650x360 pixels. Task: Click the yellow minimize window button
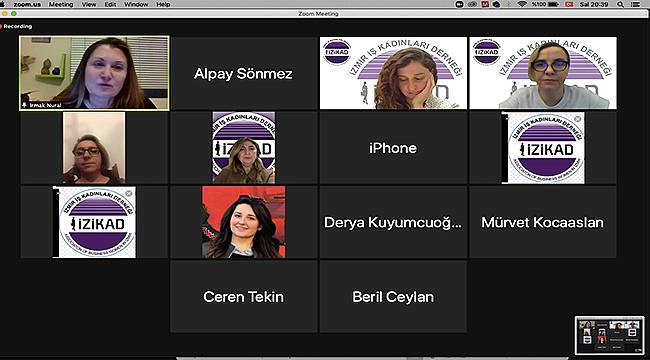[x=5, y=14]
